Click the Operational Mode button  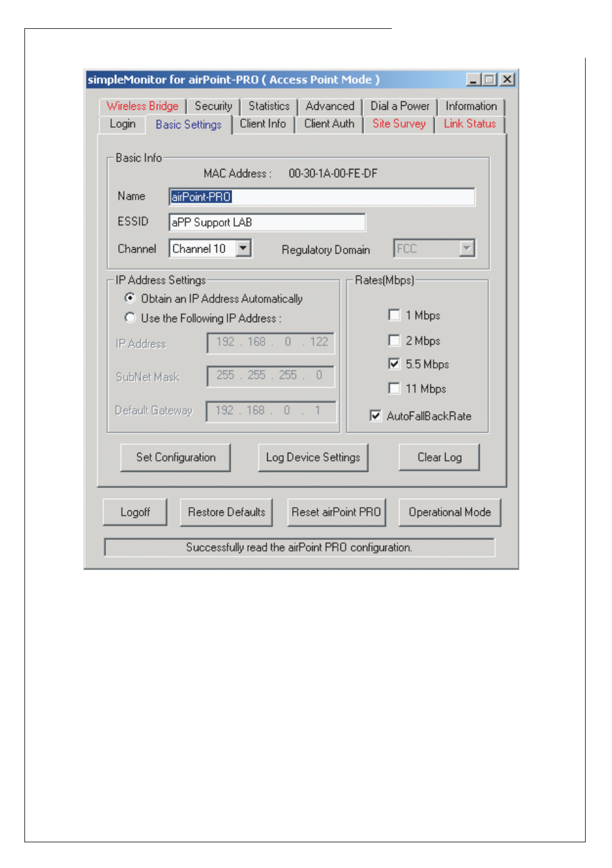pos(450,512)
